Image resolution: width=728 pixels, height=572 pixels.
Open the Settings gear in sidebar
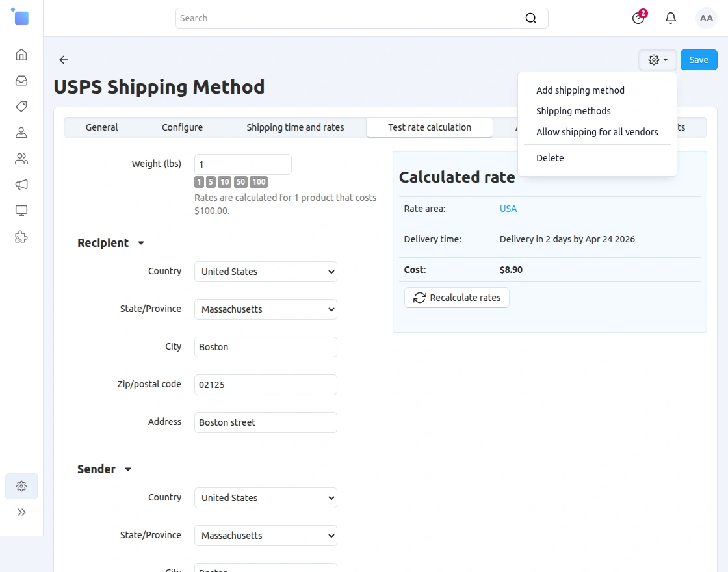tap(21, 486)
